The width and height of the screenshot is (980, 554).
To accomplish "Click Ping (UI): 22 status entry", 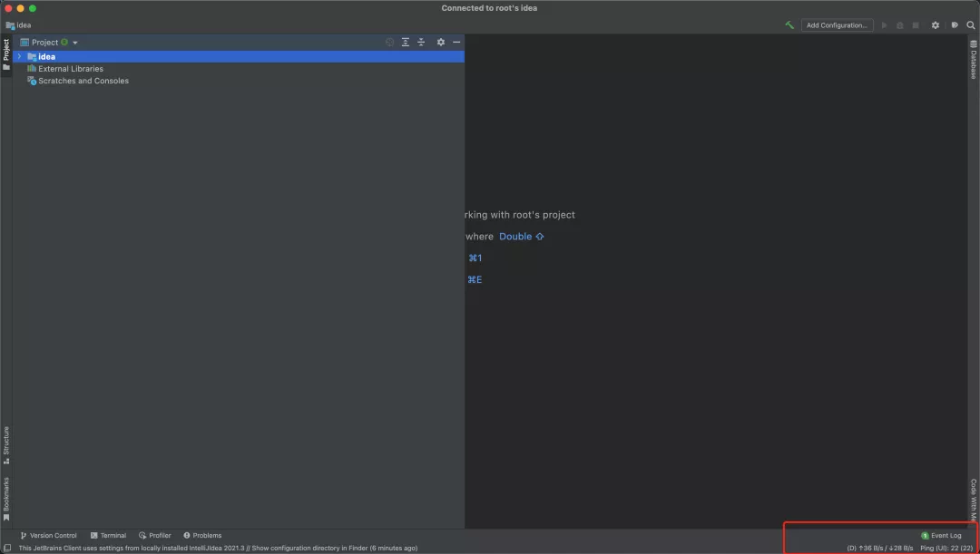I will click(x=946, y=548).
